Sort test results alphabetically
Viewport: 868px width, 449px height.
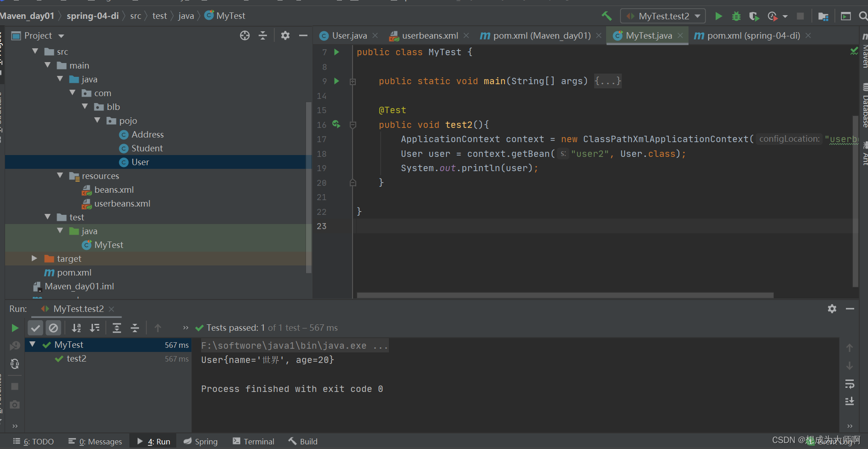pyautogui.click(x=76, y=328)
